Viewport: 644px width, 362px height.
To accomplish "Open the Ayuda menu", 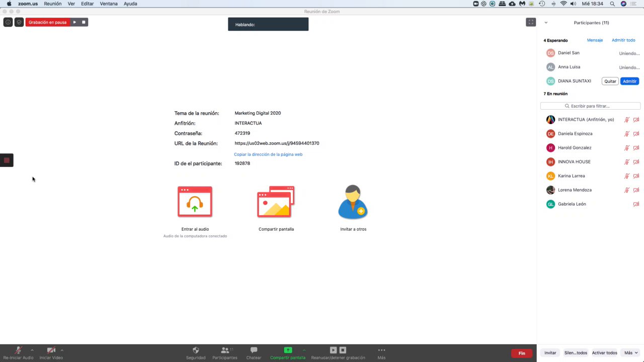I will click(130, 4).
